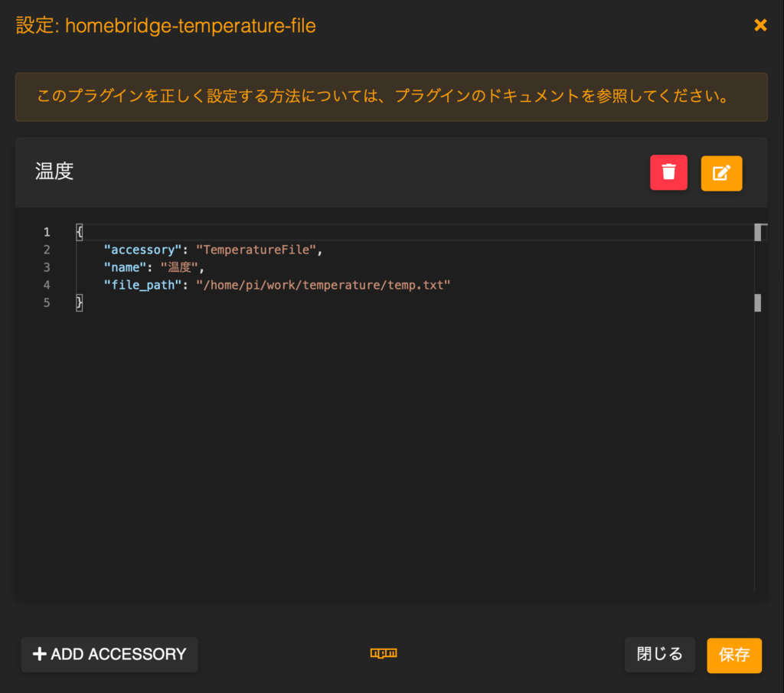This screenshot has width=784, height=693.
Task: Click the "温度" string value on line 3
Action: 179,267
